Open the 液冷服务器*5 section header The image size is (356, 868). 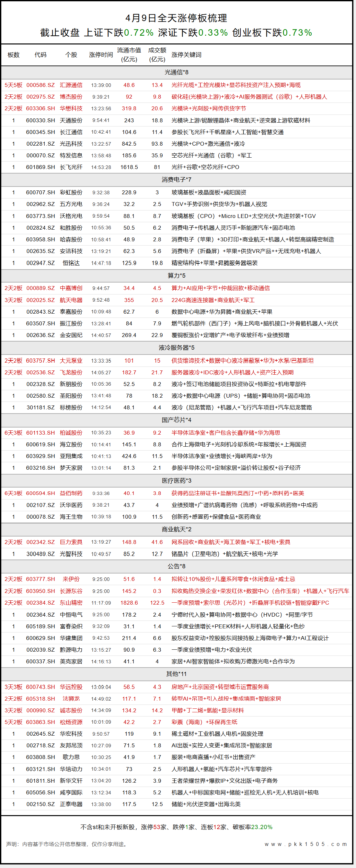click(x=176, y=348)
